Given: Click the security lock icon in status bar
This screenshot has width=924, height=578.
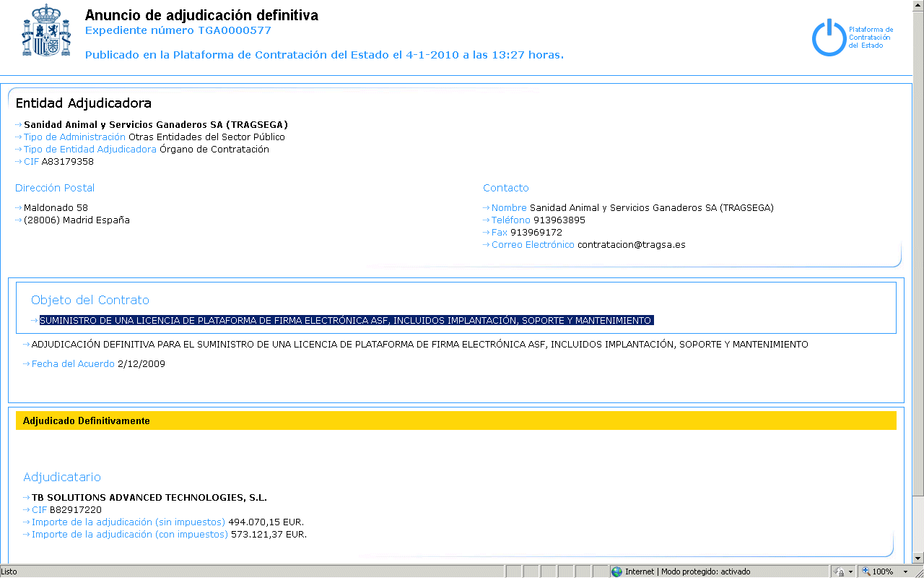Looking at the screenshot, I should pos(840,571).
